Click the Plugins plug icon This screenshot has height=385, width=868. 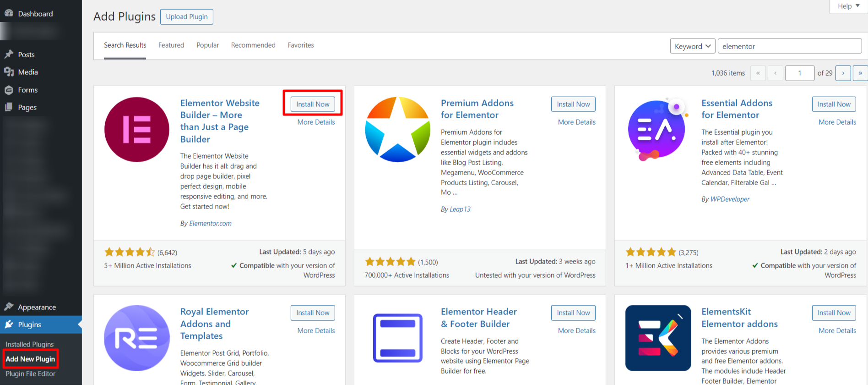pyautogui.click(x=9, y=324)
